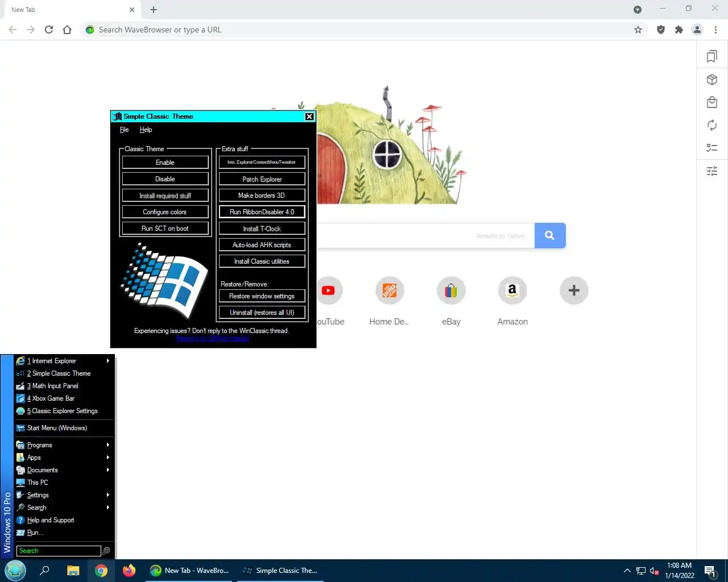The image size is (728, 582).
Task: Open the cube package sidebar icon
Action: point(712,80)
